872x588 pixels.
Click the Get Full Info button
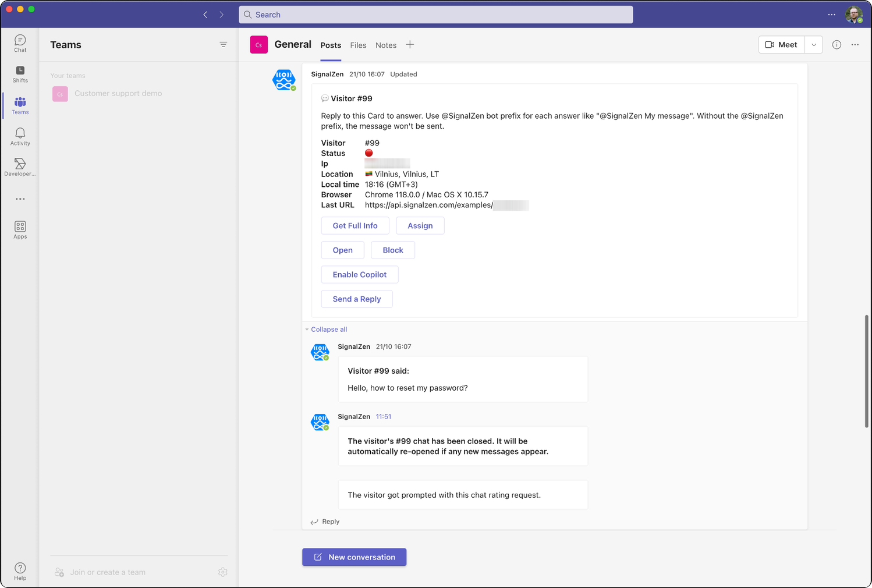355,226
